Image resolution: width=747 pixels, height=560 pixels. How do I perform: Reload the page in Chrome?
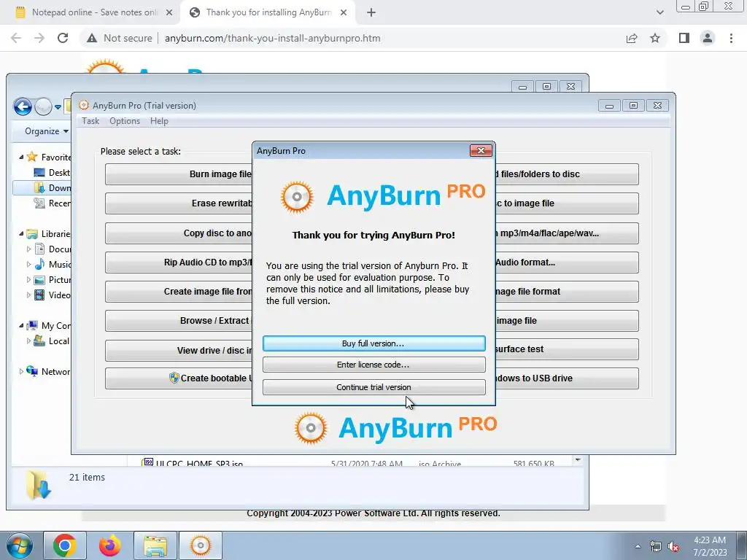63,38
